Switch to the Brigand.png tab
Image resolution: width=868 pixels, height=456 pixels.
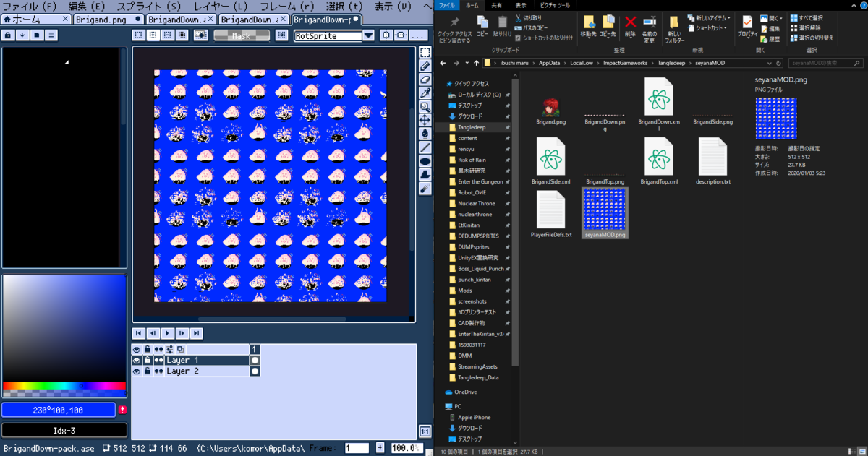pos(108,19)
